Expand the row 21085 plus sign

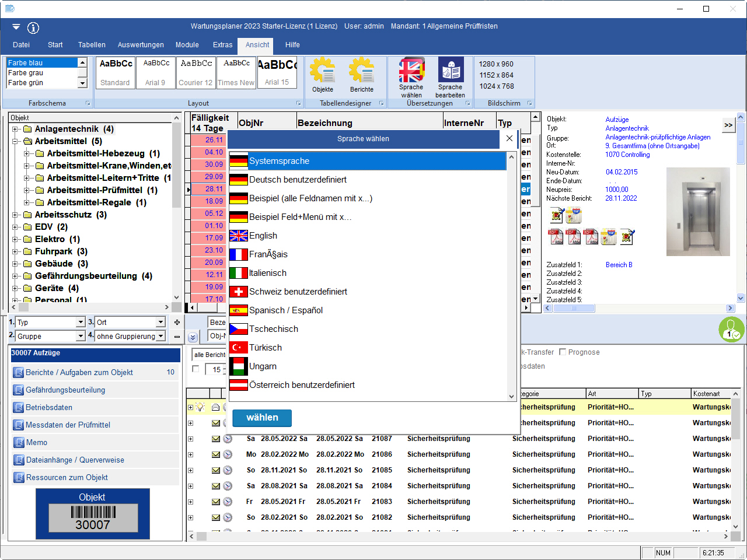click(190, 470)
